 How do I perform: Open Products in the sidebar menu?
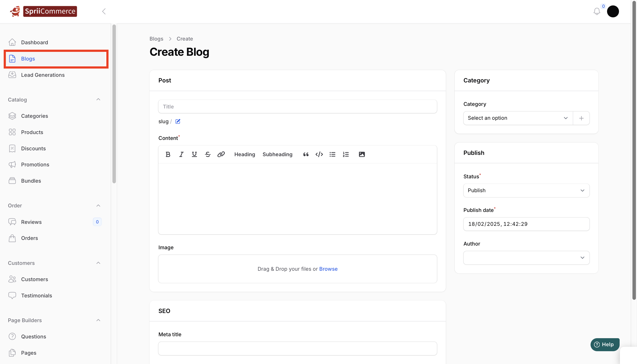[x=32, y=132]
